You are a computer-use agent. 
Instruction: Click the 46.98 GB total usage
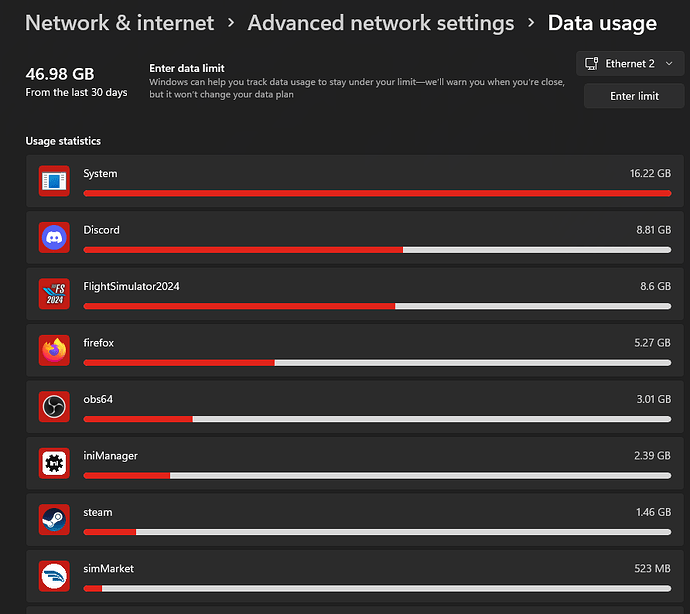[60, 73]
